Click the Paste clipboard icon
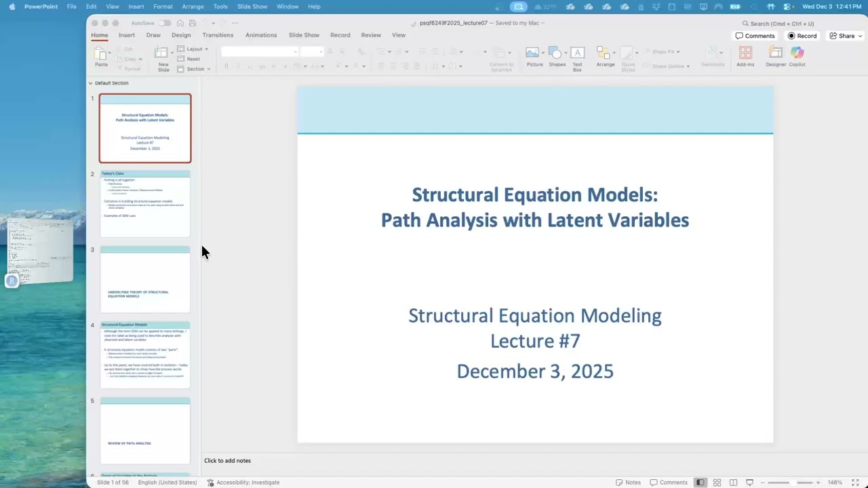868x488 pixels. (100, 54)
